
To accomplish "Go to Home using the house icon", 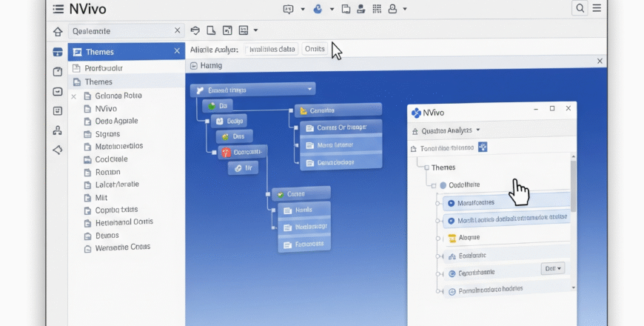I will [58, 32].
